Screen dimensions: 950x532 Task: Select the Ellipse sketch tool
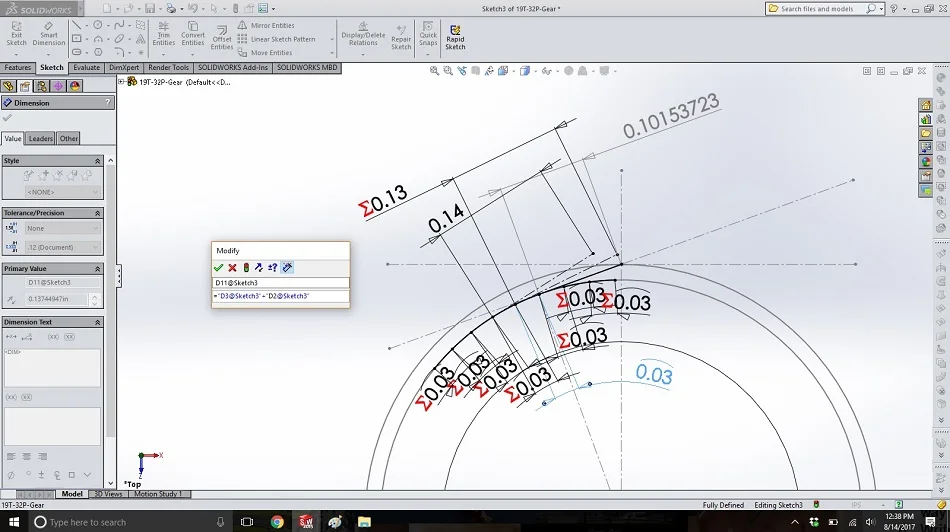(x=119, y=39)
